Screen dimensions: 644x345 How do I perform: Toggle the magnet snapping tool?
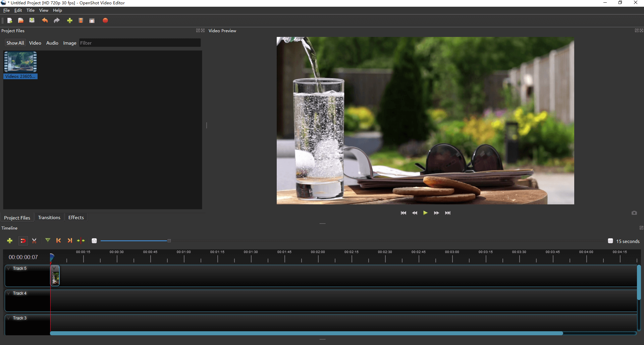[x=23, y=241]
